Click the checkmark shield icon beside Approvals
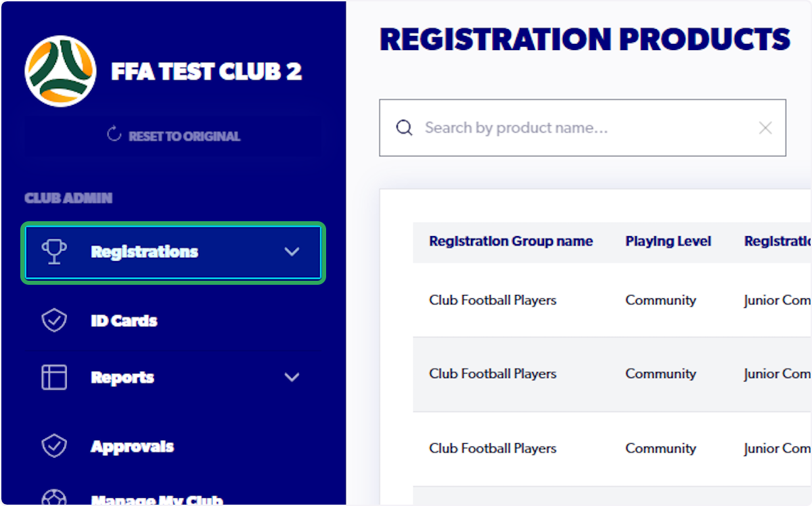The image size is (812, 506). click(54, 446)
